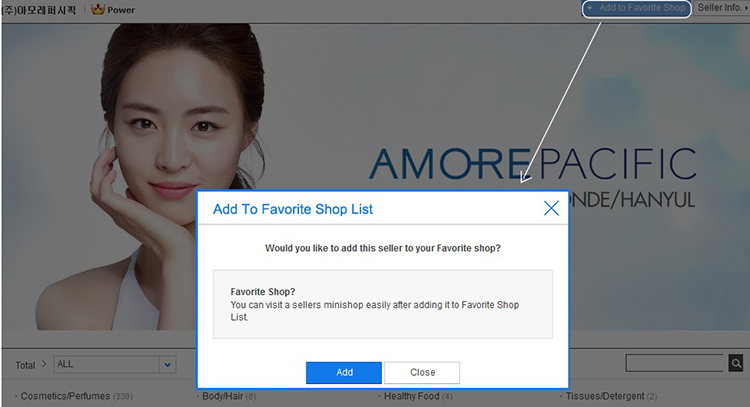Click the Total label
The height and width of the screenshot is (407, 750).
click(25, 365)
